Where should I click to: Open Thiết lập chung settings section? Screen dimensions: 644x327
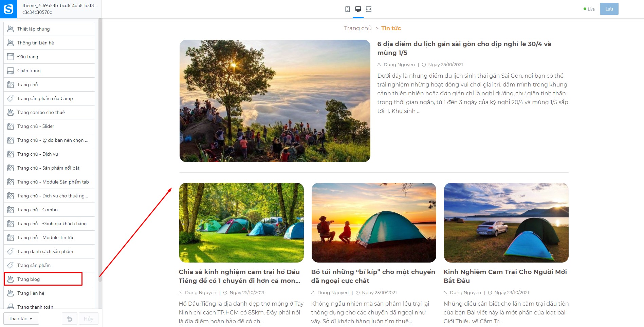coord(49,29)
